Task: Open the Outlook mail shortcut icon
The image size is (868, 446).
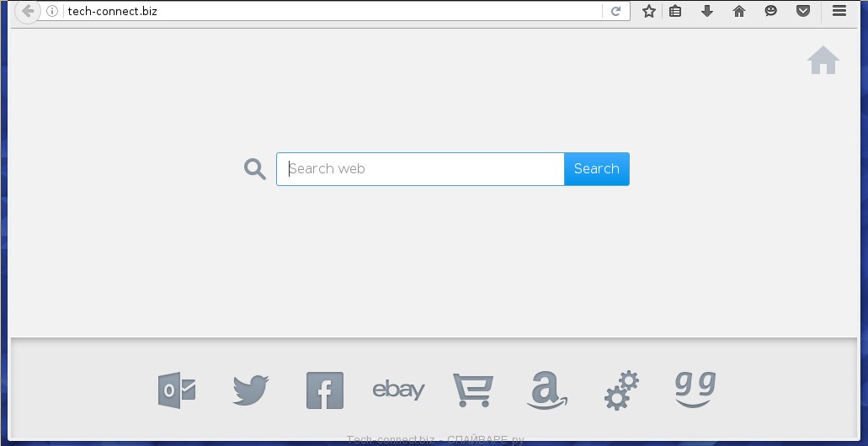Action: (177, 390)
